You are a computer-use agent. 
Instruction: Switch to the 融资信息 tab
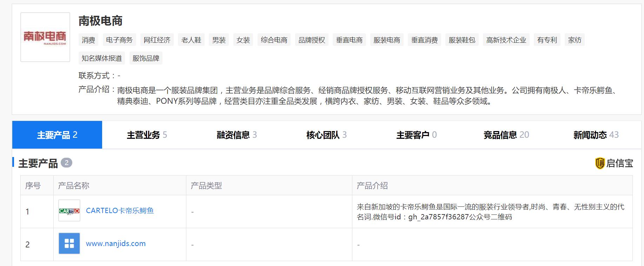[237, 135]
